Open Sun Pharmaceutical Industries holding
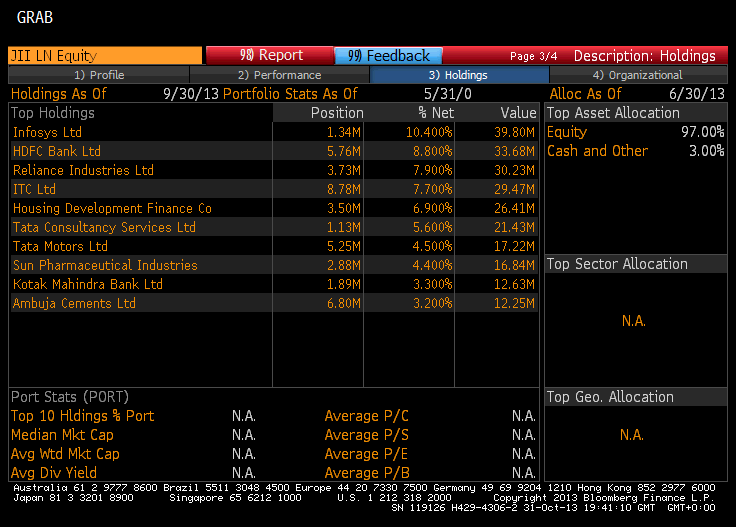Screen dimensions: 736x527 click(x=105, y=265)
